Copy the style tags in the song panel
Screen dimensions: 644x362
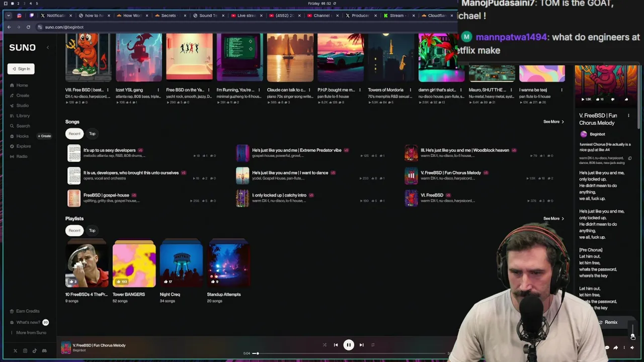point(629,158)
